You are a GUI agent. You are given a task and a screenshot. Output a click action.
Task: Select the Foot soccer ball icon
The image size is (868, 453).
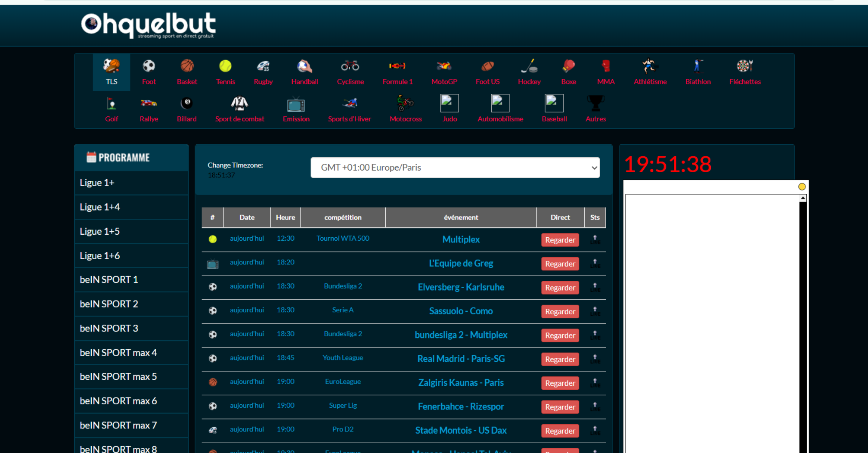pyautogui.click(x=149, y=66)
